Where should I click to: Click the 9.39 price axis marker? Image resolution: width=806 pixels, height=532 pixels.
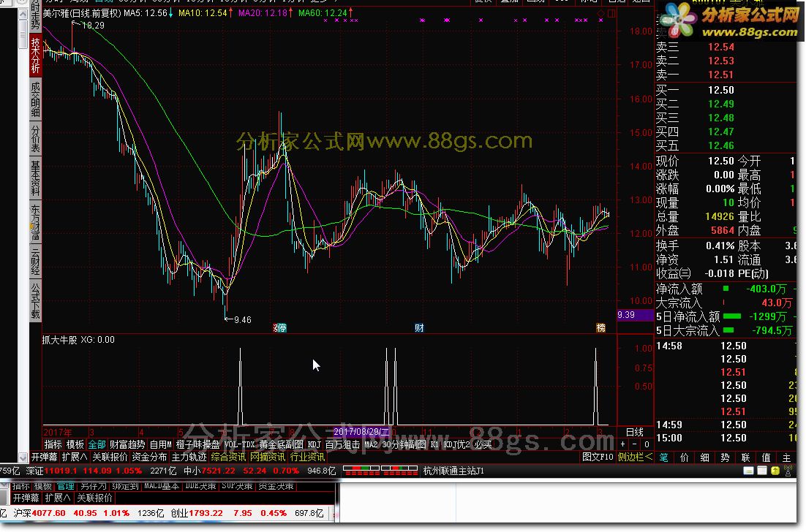pyautogui.click(x=635, y=315)
